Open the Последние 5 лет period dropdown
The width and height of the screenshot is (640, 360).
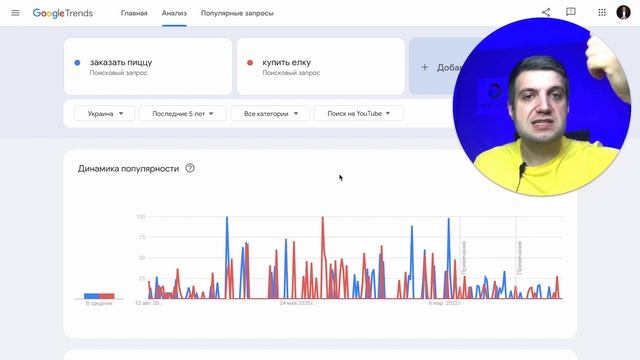pos(182,113)
